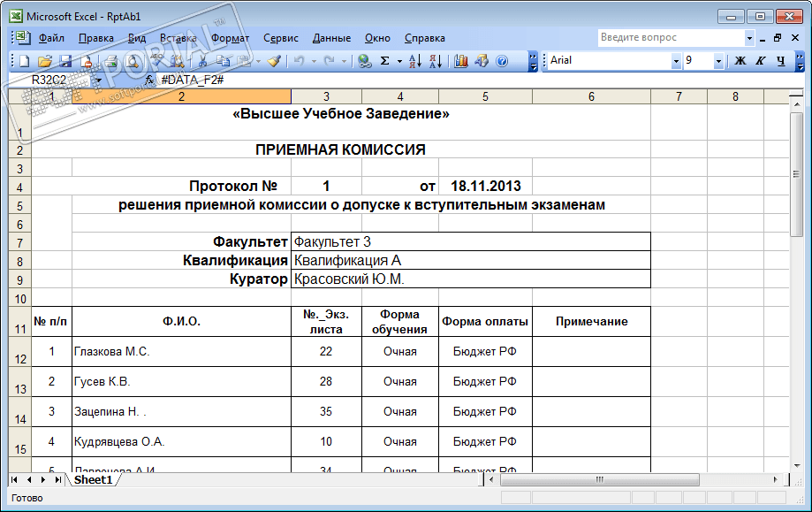This screenshot has width=812, height=512.
Task: Jump to the first sheet tab
Action: pyautogui.click(x=14, y=480)
